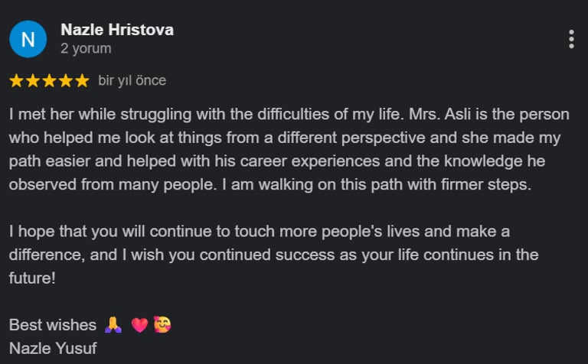588x364 pixels.
Task: Click the fourth yellow rating star
Action: (66, 80)
